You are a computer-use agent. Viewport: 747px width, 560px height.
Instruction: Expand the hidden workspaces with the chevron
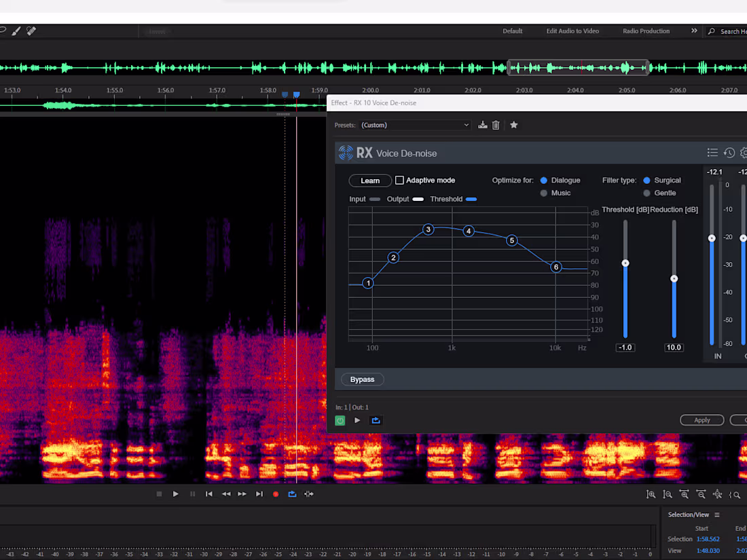[694, 31]
